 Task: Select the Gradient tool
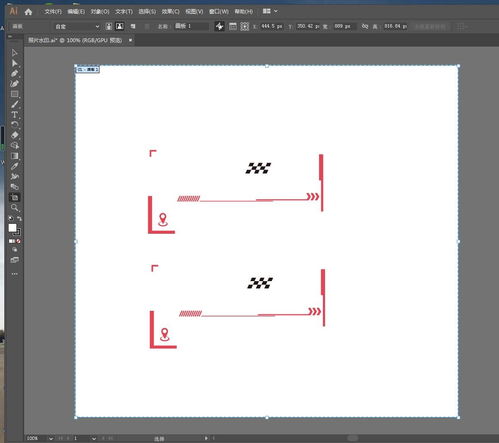click(14, 156)
